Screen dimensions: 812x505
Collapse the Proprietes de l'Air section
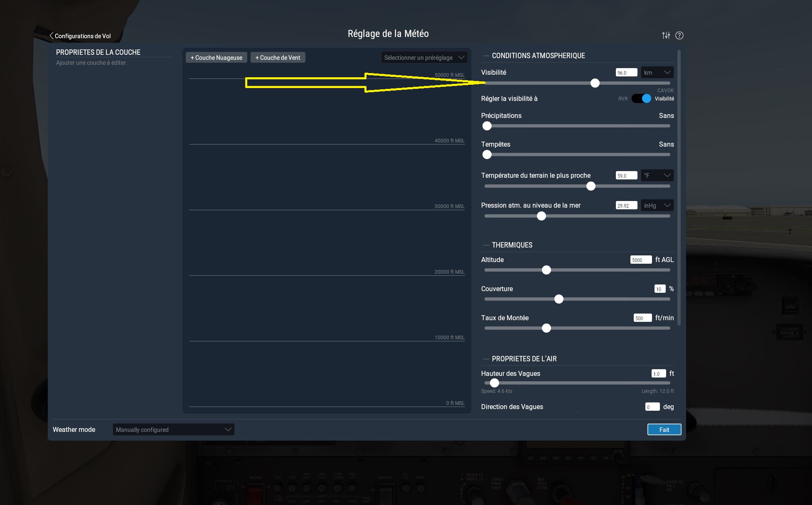[x=486, y=359]
